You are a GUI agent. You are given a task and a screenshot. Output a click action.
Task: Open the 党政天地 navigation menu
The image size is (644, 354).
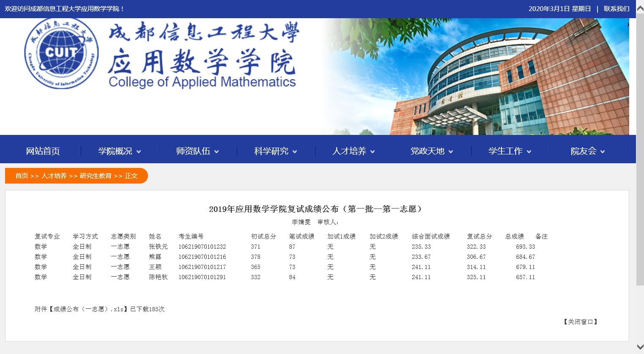point(427,151)
